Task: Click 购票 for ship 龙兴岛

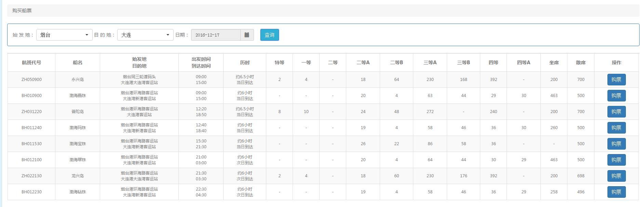Action: pos(616,176)
